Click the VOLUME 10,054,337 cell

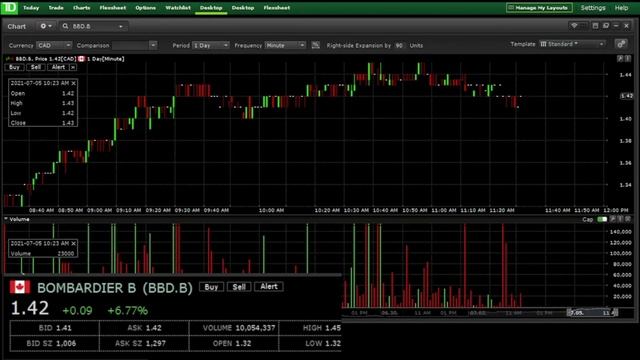tap(234, 328)
